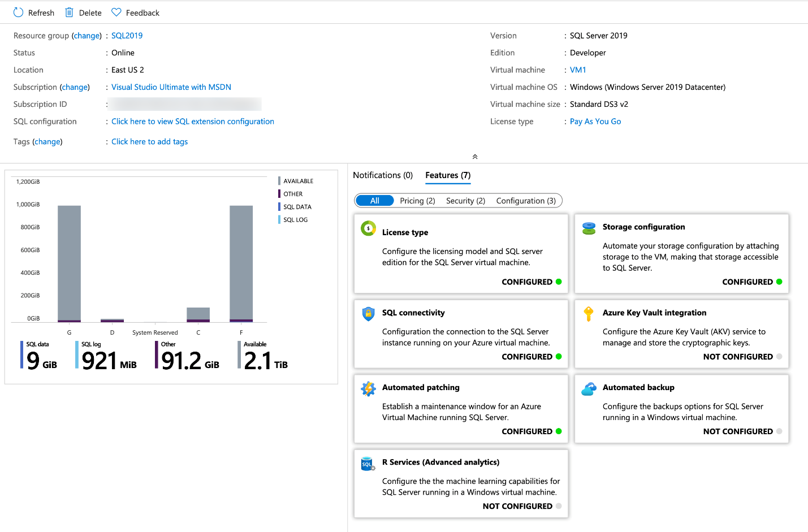The image size is (808, 532).
Task: Click the G drive bar in chart
Action: [69, 264]
